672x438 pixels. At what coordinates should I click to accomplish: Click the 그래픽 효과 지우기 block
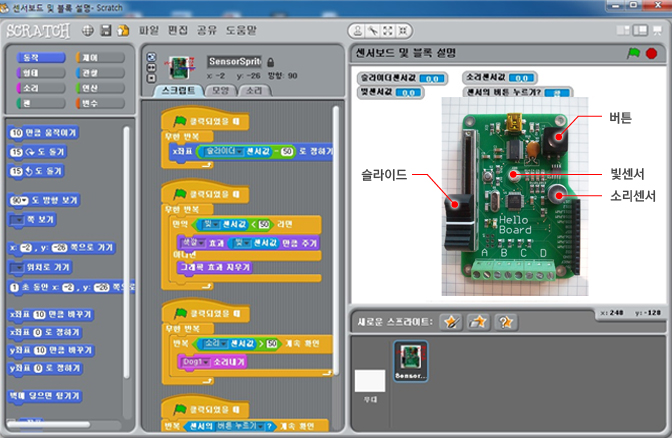[215, 267]
